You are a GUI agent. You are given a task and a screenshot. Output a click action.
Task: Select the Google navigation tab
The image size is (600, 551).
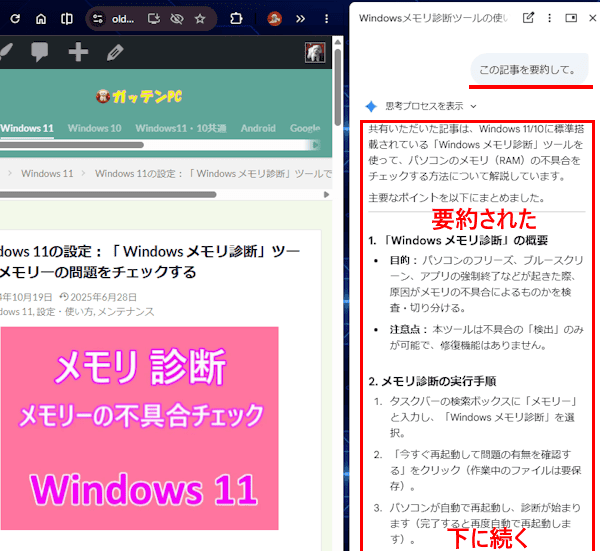pyautogui.click(x=305, y=128)
